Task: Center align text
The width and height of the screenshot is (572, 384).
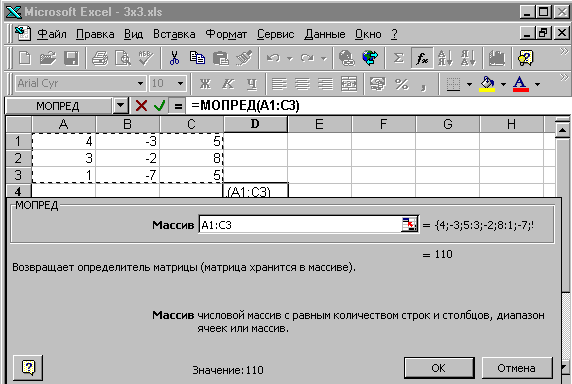Action: [x=303, y=84]
